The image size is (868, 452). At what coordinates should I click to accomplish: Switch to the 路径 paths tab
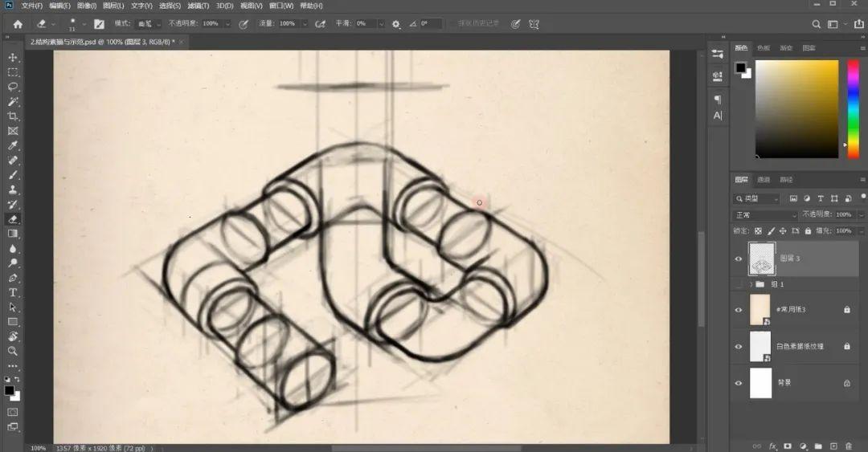[786, 180]
